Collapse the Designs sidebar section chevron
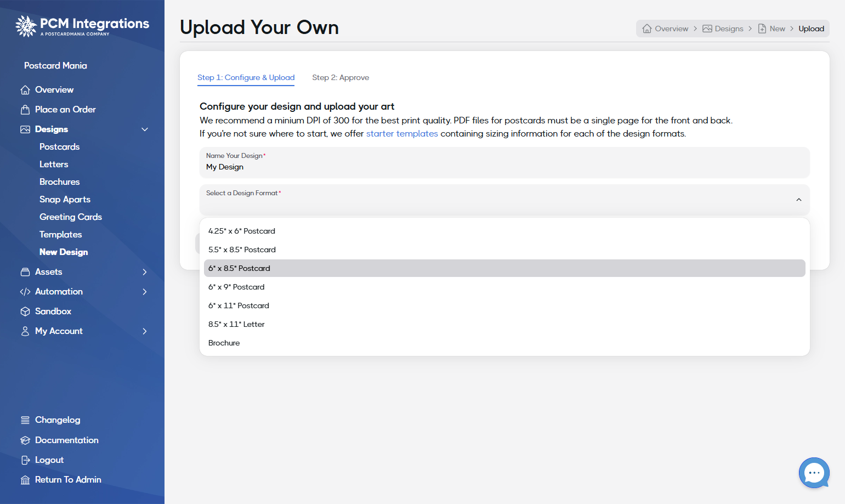This screenshot has width=845, height=504. [145, 129]
